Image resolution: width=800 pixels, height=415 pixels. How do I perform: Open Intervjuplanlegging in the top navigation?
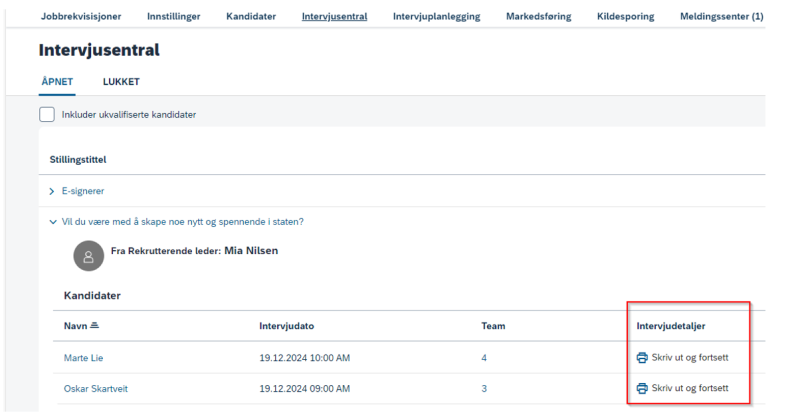436,16
